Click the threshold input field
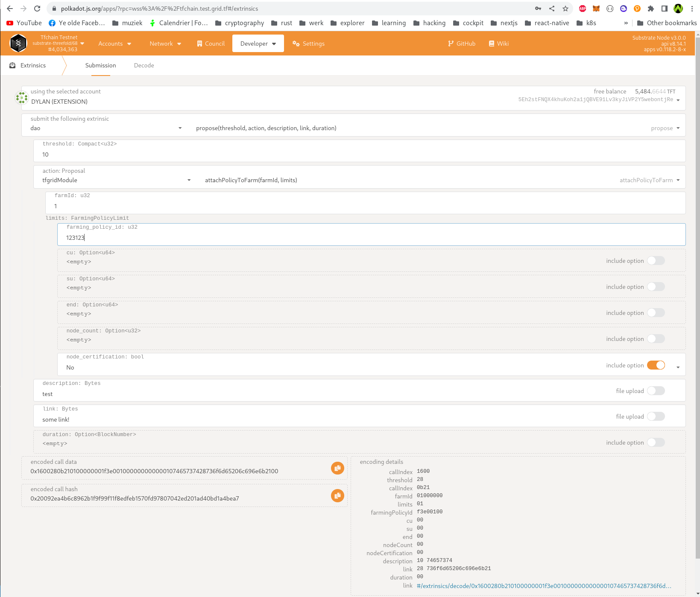 point(359,154)
